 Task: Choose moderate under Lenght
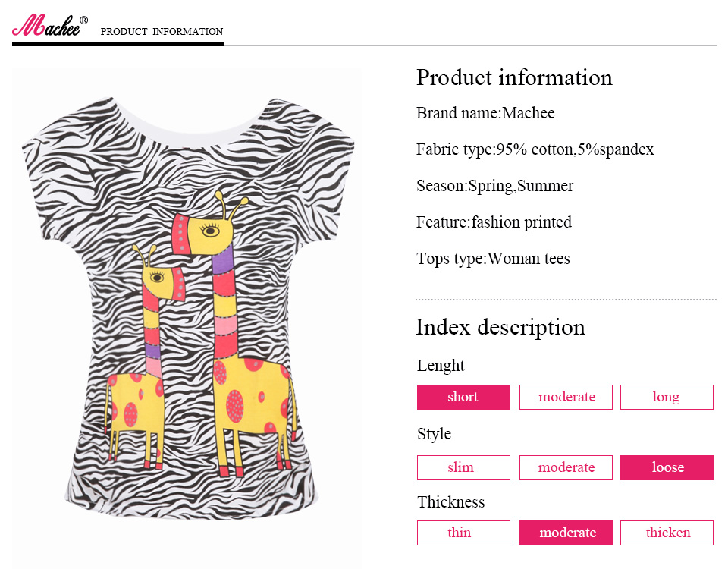click(566, 397)
